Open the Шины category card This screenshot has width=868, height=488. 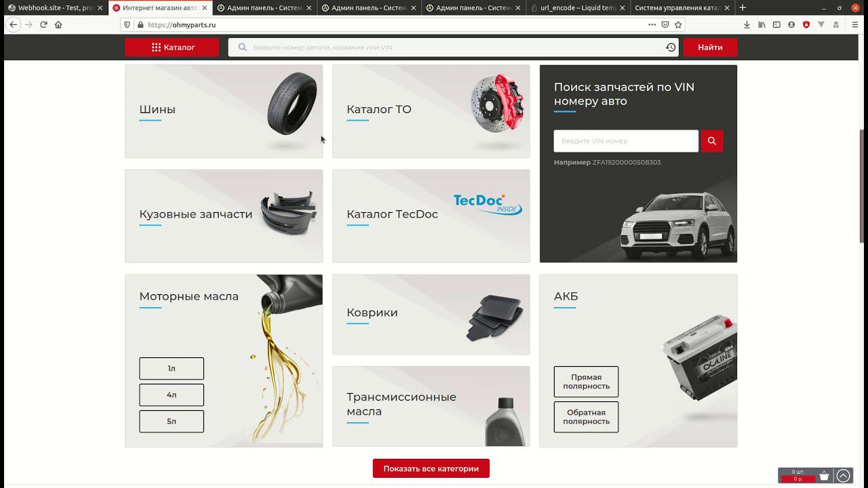point(224,111)
